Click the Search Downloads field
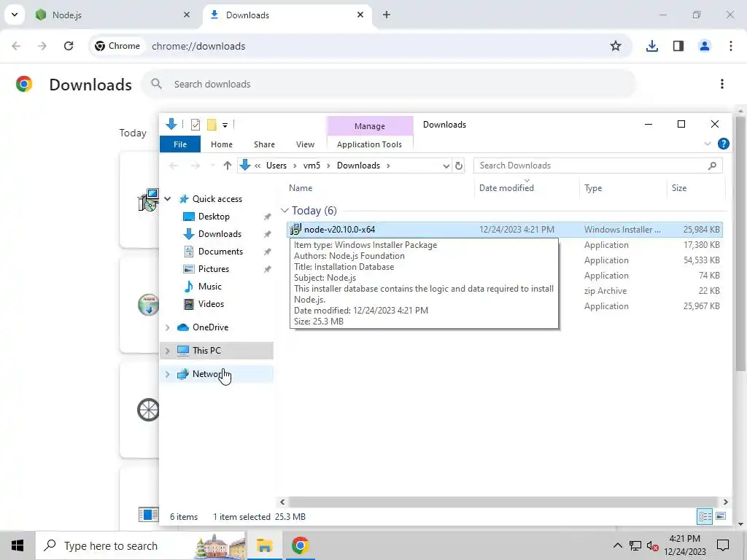The image size is (747, 560). [598, 166]
